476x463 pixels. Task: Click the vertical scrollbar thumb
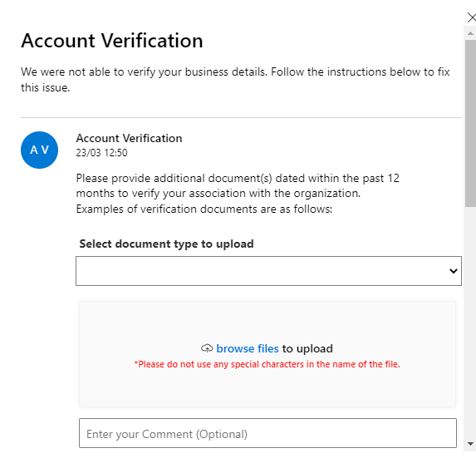[470, 123]
